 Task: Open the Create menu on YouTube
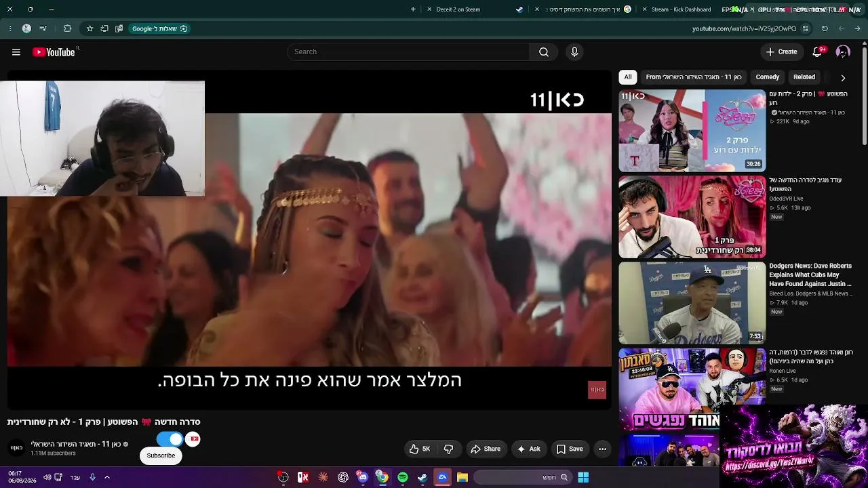[x=781, y=52]
